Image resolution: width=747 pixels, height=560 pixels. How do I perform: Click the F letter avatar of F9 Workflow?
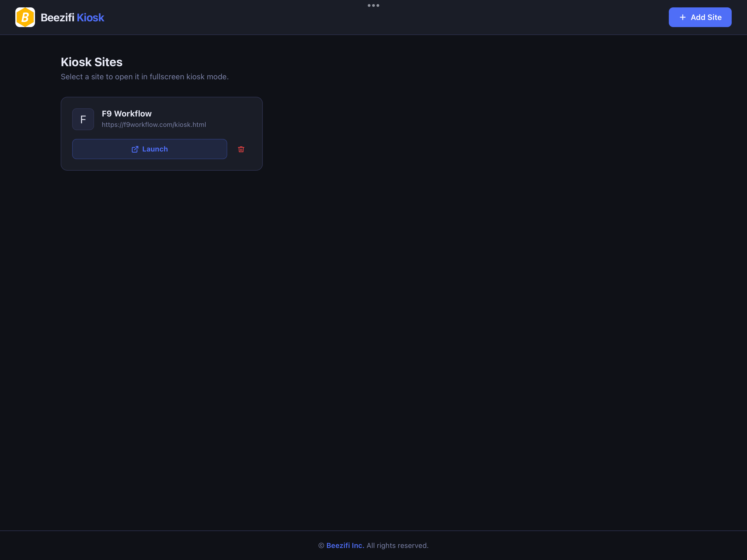83,119
